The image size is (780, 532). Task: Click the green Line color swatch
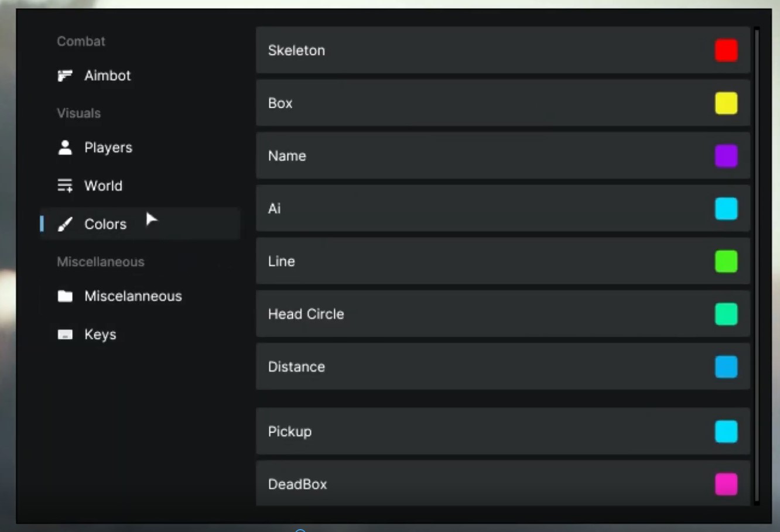pos(726,261)
